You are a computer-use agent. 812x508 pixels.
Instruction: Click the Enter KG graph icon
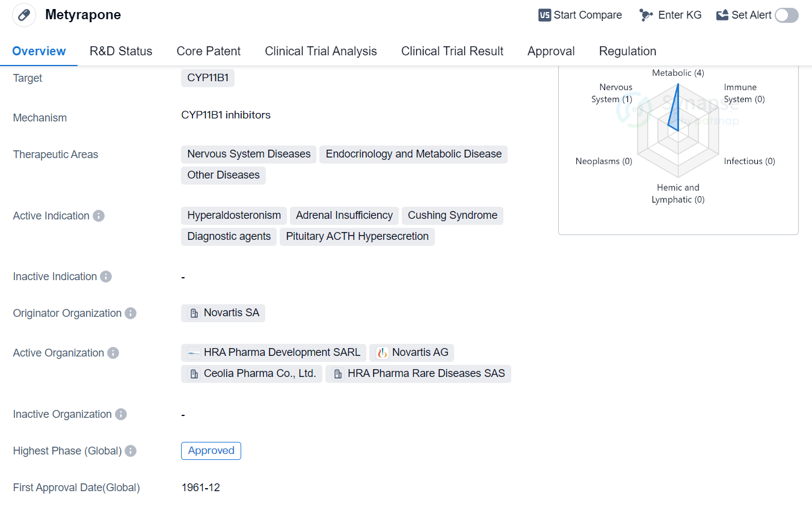(646, 15)
